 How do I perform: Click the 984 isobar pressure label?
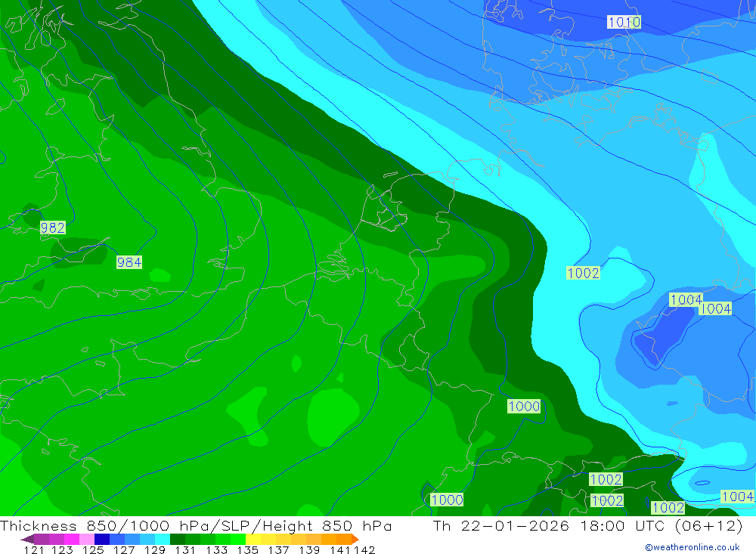129,262
